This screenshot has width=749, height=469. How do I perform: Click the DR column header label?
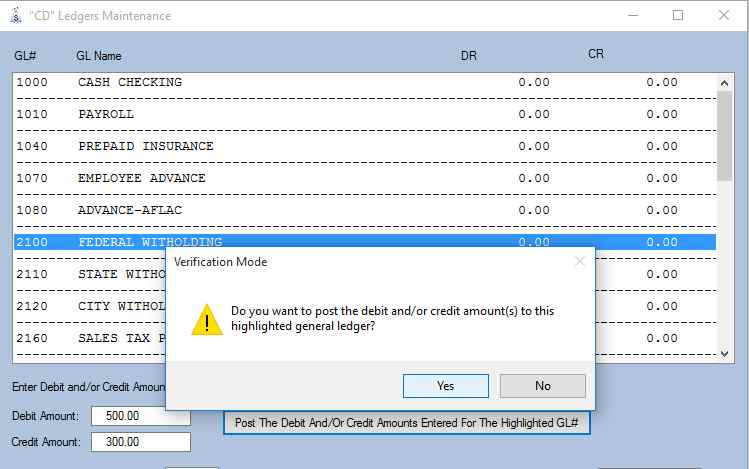point(469,56)
